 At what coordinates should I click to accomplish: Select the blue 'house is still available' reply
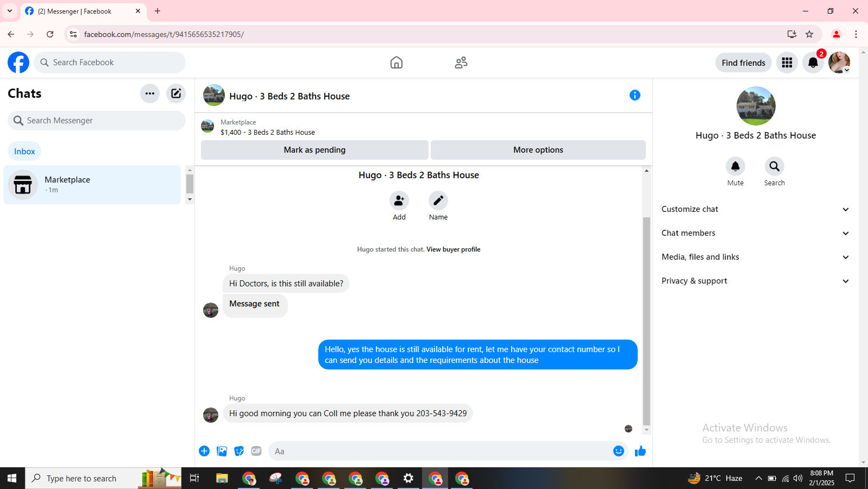pyautogui.click(x=478, y=355)
